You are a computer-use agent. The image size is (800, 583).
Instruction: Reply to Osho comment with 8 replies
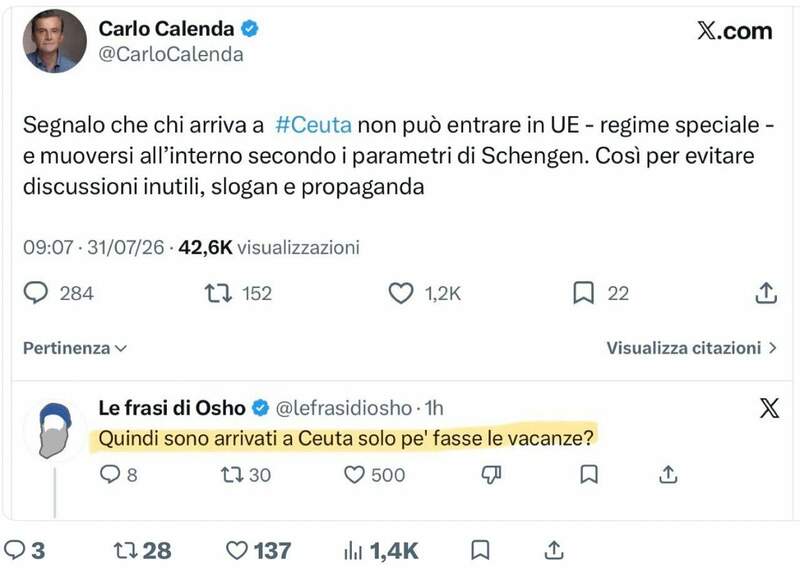(110, 474)
